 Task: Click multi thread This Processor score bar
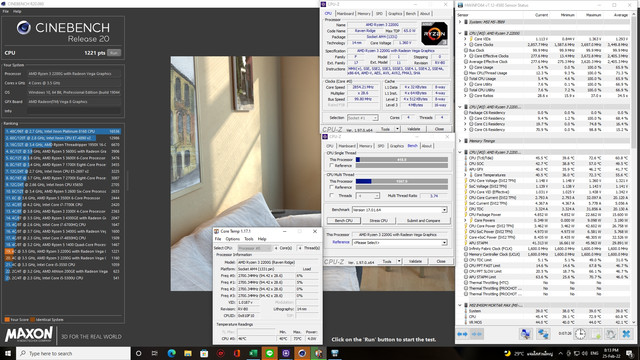[402, 181]
